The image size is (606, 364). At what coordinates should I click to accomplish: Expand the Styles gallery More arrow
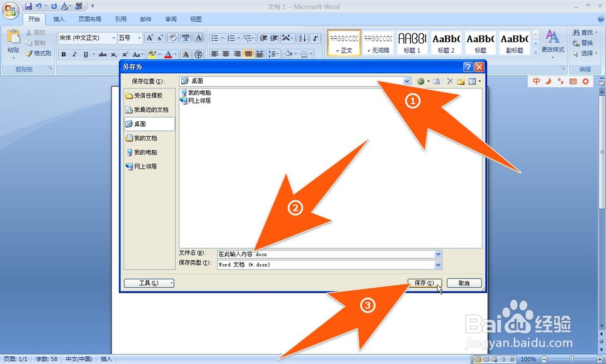(x=536, y=51)
